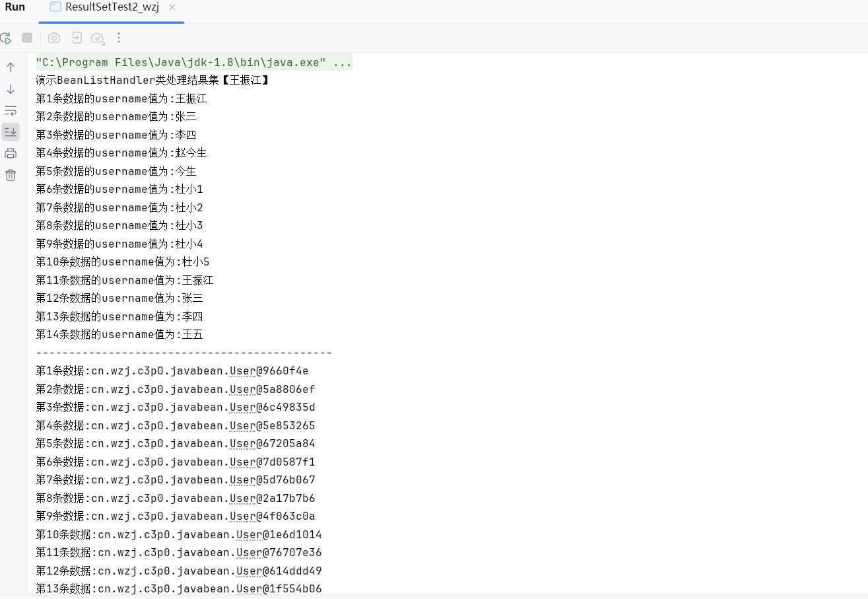The image size is (868, 599).
Task: Click the camera thread dump icon
Action: 54,38
